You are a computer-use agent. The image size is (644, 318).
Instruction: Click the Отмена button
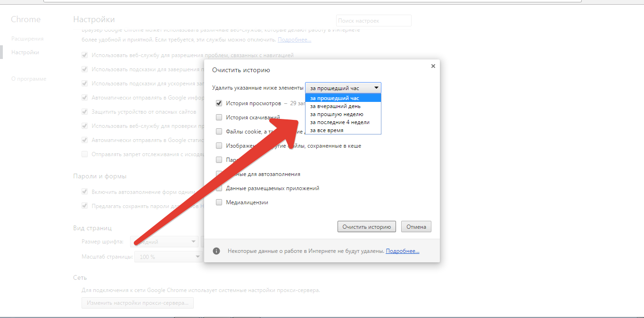point(416,227)
